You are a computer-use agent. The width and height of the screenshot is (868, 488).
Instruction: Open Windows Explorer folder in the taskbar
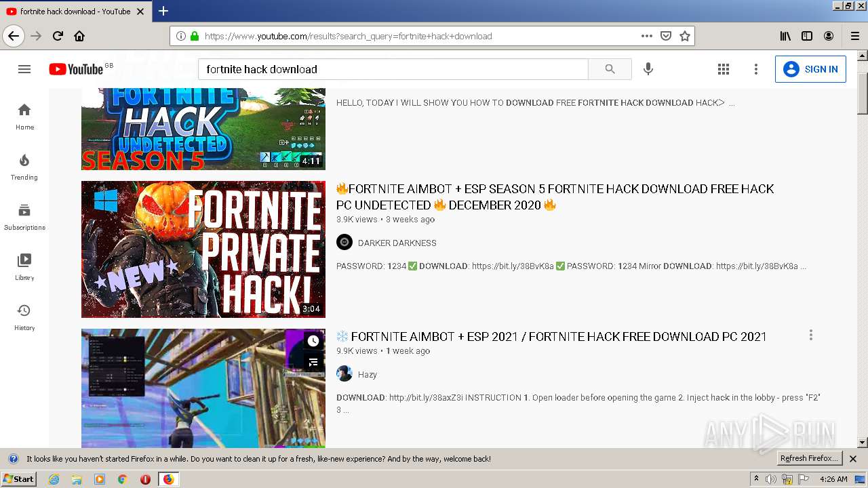click(77, 479)
